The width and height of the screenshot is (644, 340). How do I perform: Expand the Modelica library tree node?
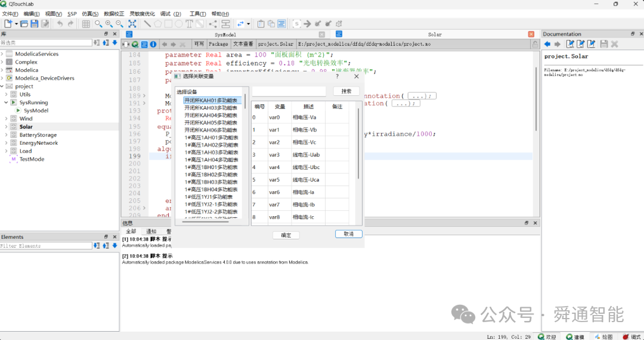[2, 70]
